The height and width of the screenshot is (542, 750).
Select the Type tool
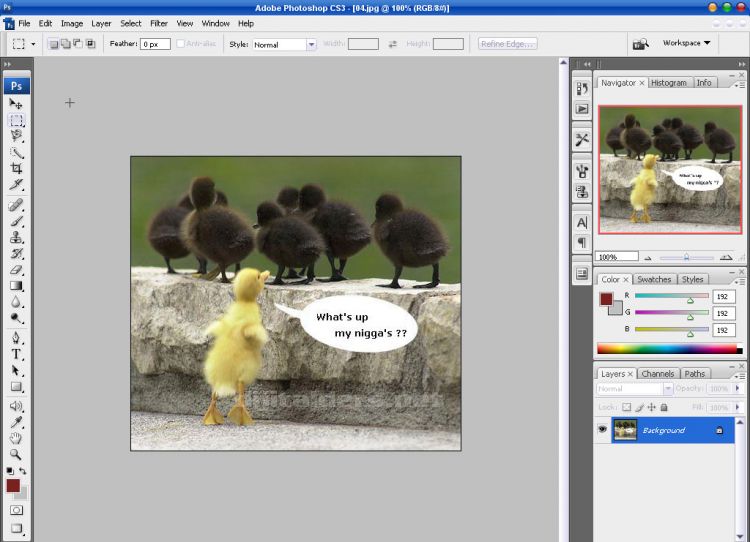(16, 354)
